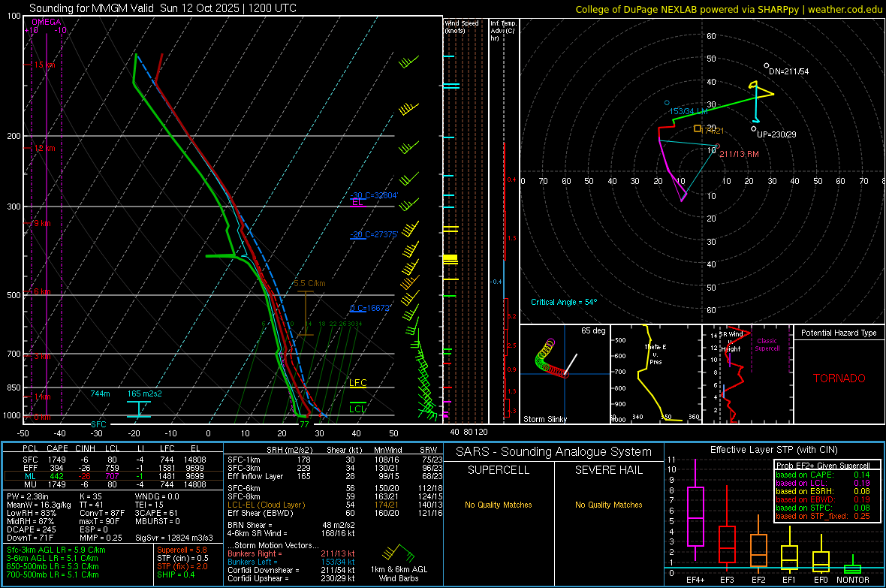Viewport: 886px width, 588px height.
Task: Click the green '77' surface dewpoint value
Action: (x=304, y=424)
